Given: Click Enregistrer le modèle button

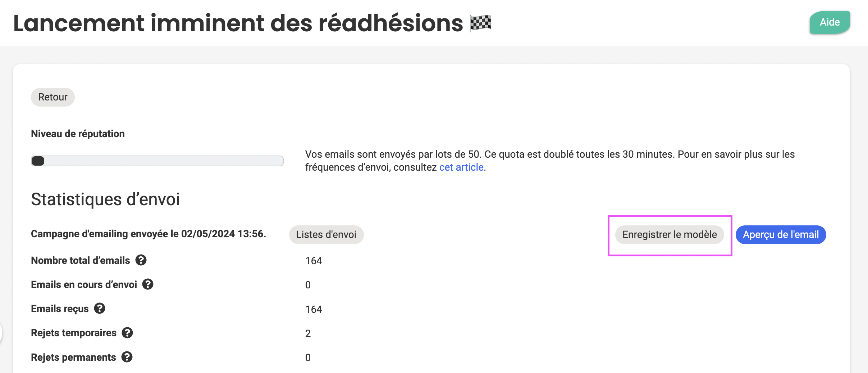Looking at the screenshot, I should pyautogui.click(x=670, y=235).
